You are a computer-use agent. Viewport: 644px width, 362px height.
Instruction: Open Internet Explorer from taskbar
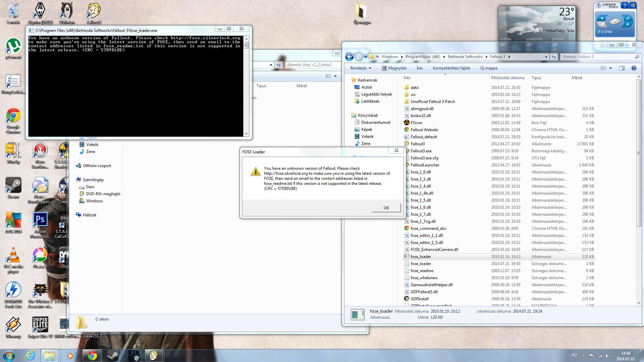30,355
